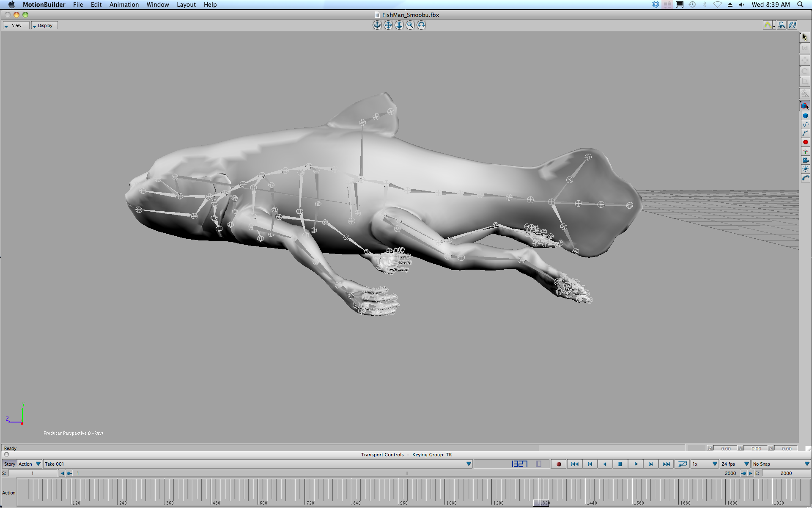Click the blue curve path filter icon
812x508 pixels.
[x=805, y=124]
